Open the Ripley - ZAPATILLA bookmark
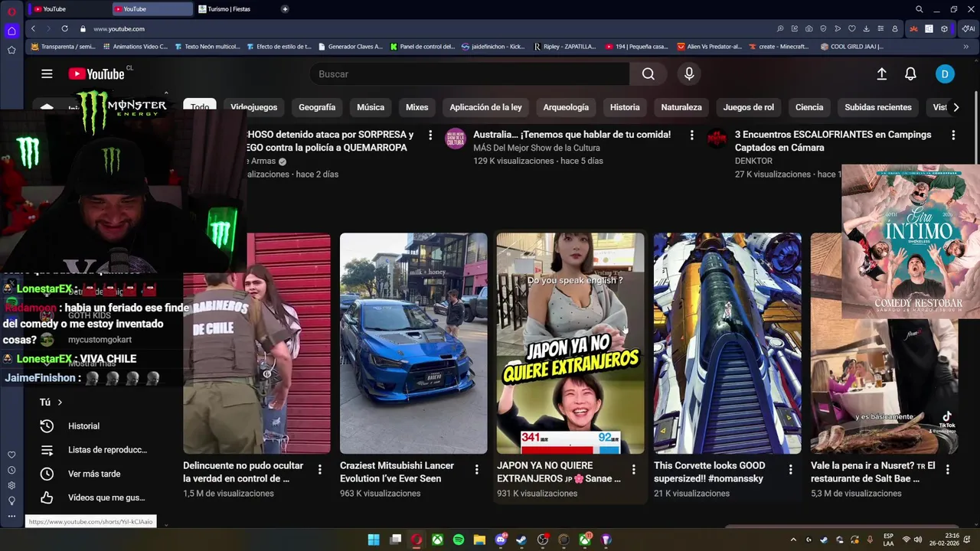The image size is (980, 551). click(565, 47)
